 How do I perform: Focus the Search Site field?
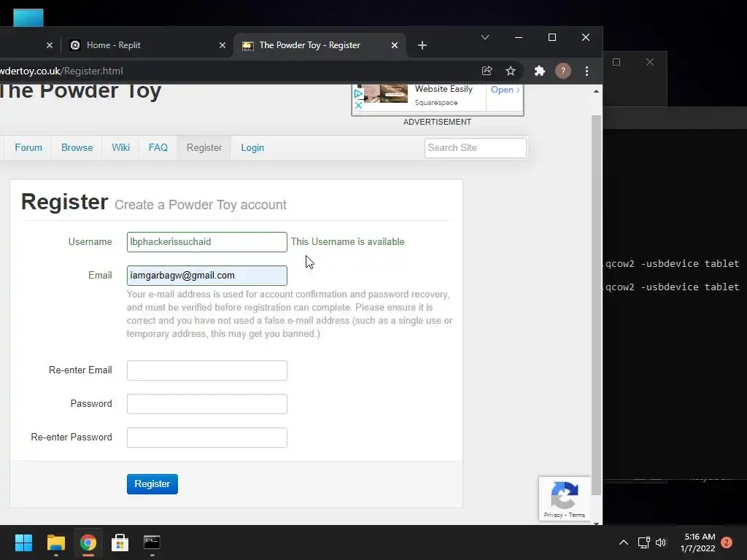476,147
